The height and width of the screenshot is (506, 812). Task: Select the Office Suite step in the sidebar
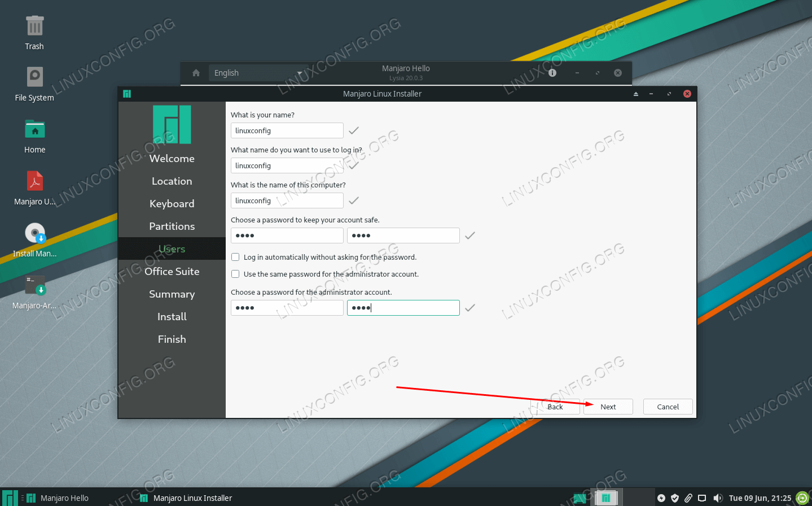coord(172,272)
